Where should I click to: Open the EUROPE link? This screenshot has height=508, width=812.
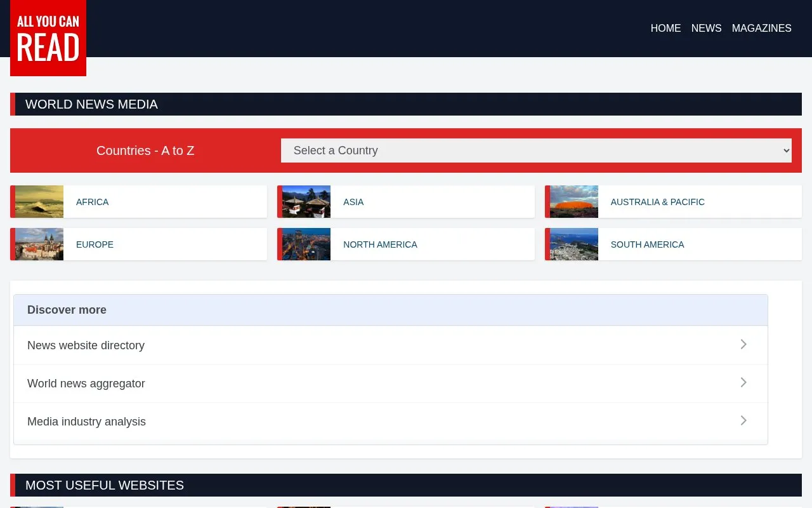click(95, 244)
